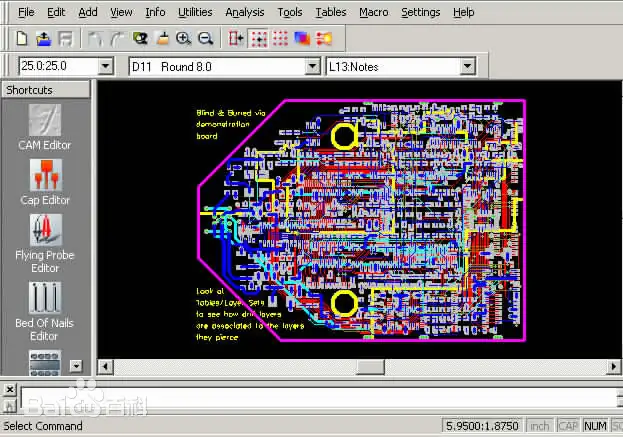Expand the 25.0:25.0 grid size dropdown
623x437 pixels.
pos(106,67)
